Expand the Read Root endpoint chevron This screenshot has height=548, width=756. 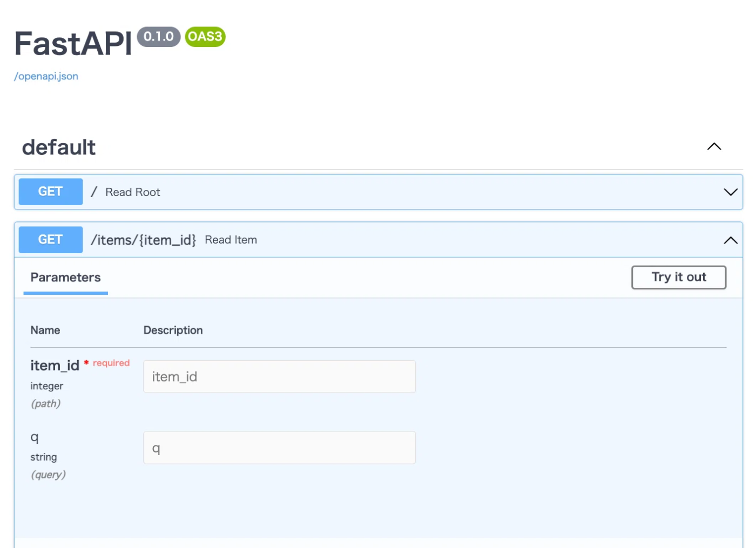point(730,192)
